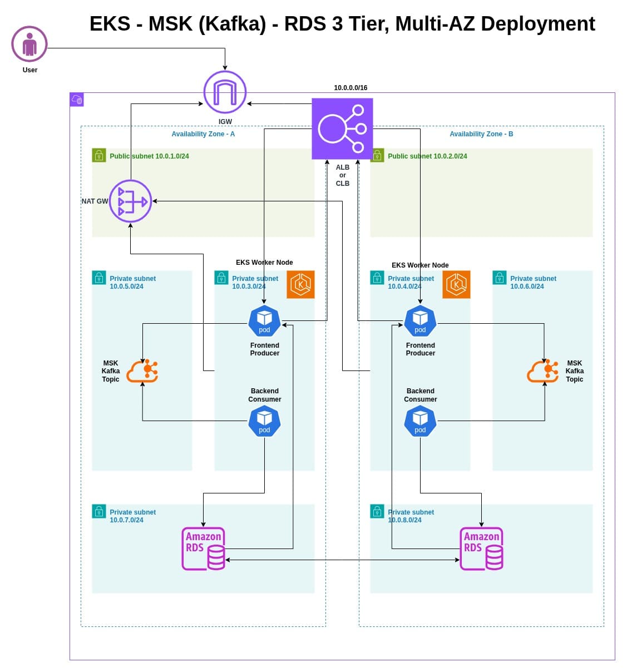Image resolution: width=627 pixels, height=672 pixels.
Task: Click the MSK Kafka icon in subnet 10.0.6.0/24
Action: (543, 371)
